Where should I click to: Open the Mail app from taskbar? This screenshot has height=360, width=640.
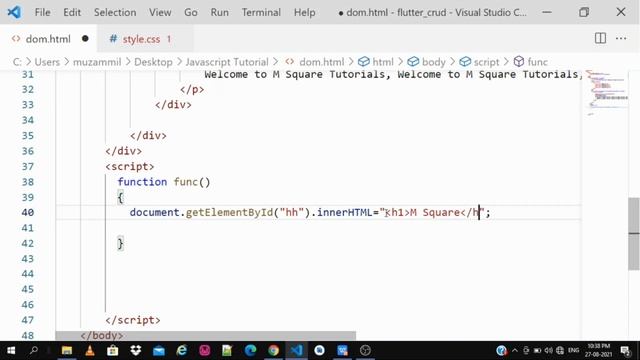point(159,351)
